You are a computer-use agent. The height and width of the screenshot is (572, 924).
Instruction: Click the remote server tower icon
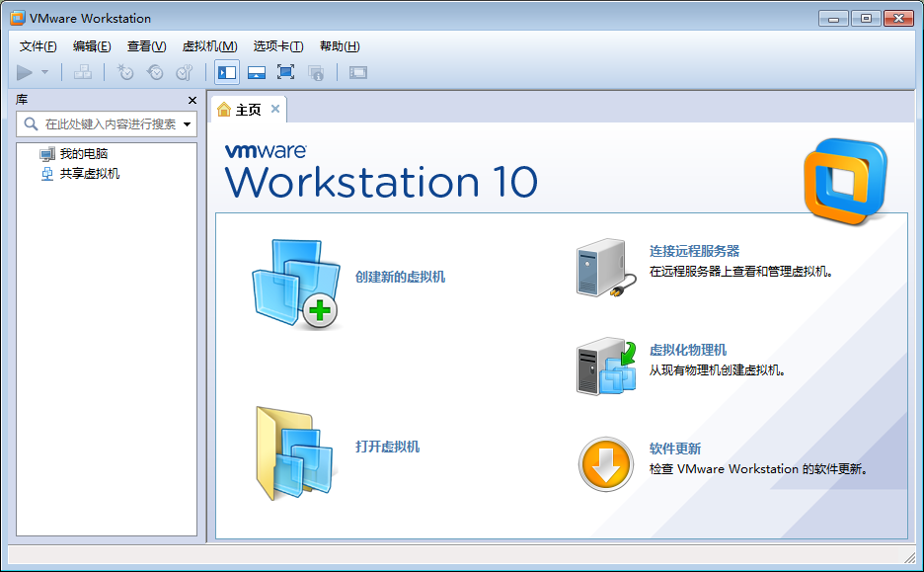pyautogui.click(x=606, y=268)
